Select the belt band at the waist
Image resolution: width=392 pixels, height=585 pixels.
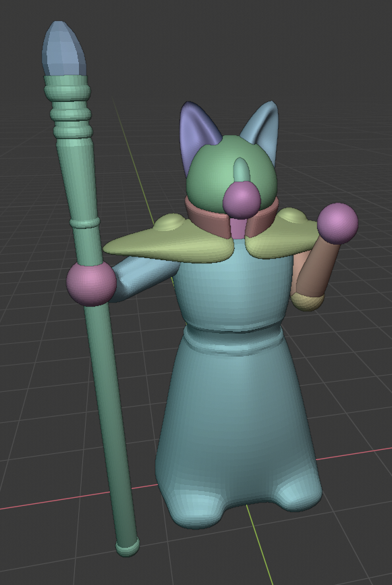[234, 340]
